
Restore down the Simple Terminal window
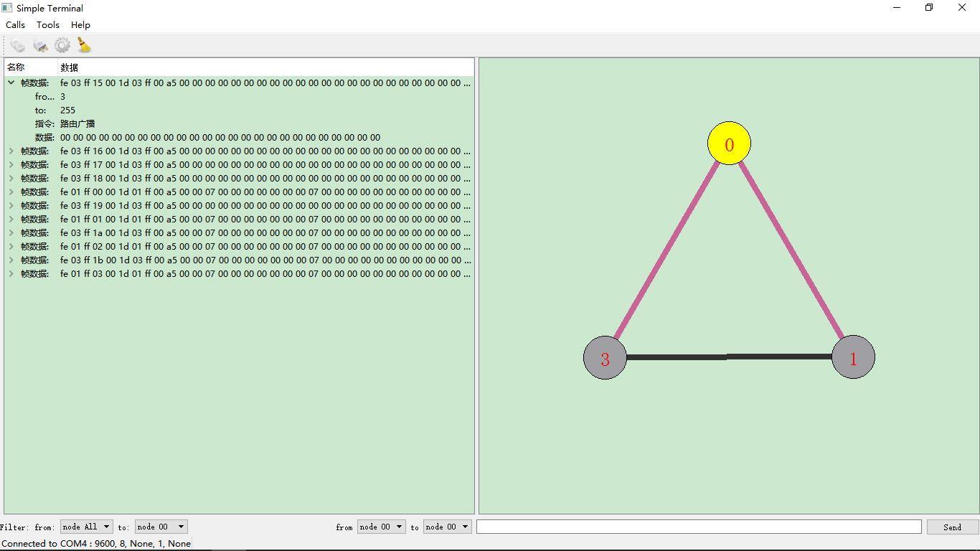tap(929, 8)
